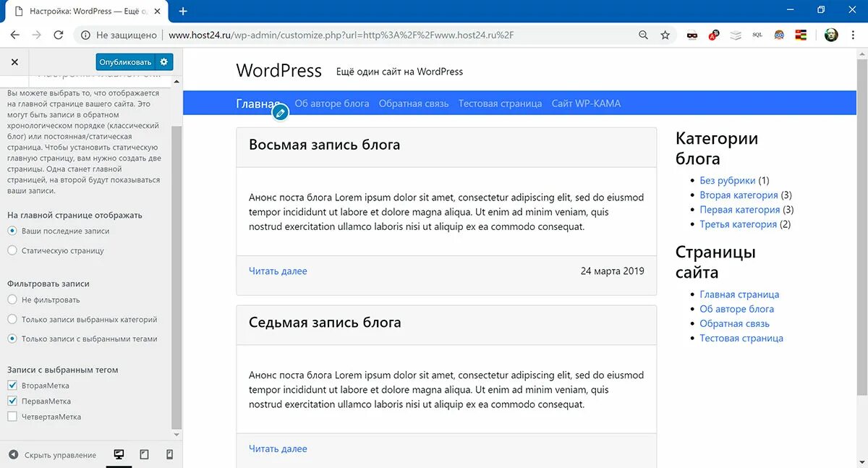Open the Третья категория link
Viewport: 868px width, 468px height.
tap(738, 224)
